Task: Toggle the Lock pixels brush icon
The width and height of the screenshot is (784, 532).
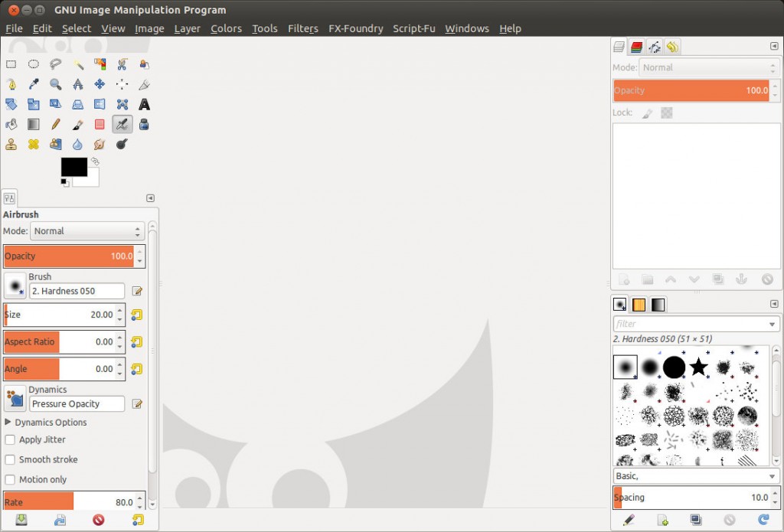Action: click(647, 113)
